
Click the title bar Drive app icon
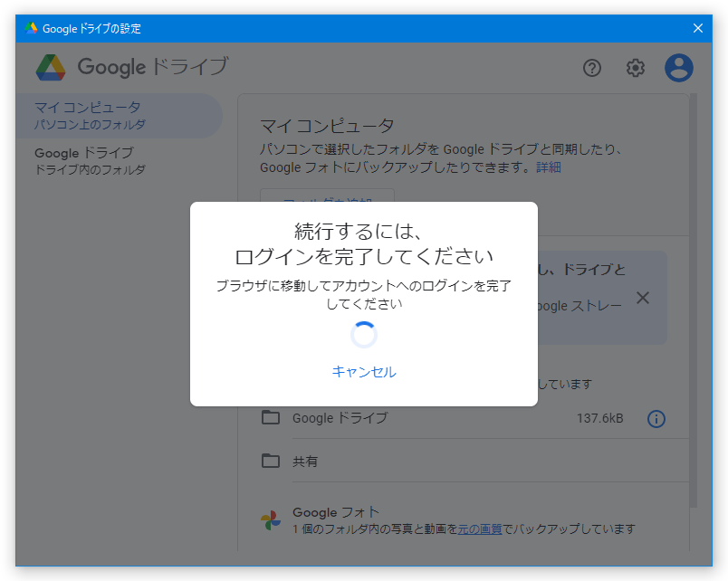pyautogui.click(x=31, y=28)
